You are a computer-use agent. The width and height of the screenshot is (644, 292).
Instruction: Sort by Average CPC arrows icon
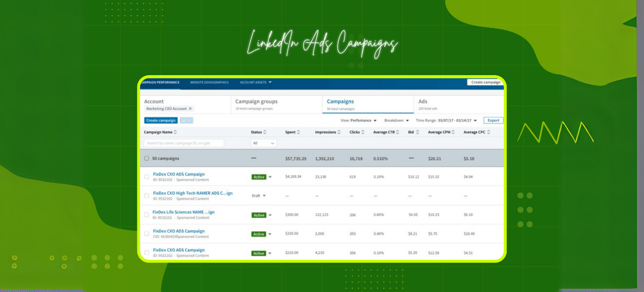click(489, 132)
